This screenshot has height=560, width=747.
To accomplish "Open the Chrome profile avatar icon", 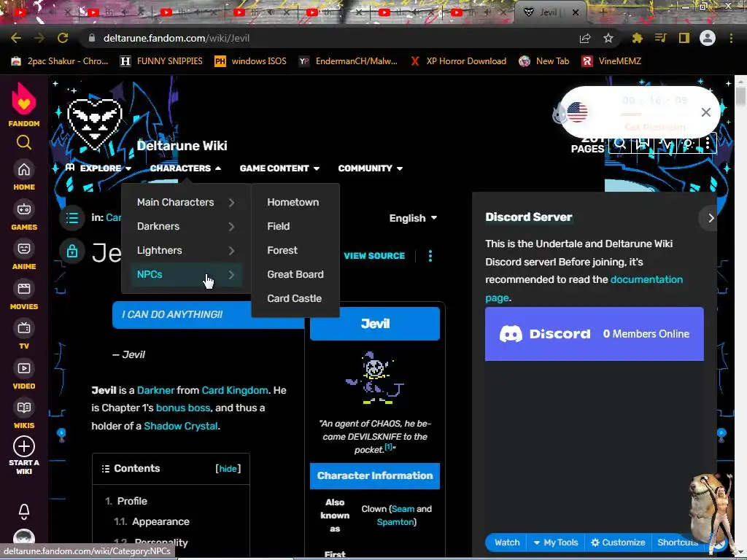I will (x=708, y=38).
